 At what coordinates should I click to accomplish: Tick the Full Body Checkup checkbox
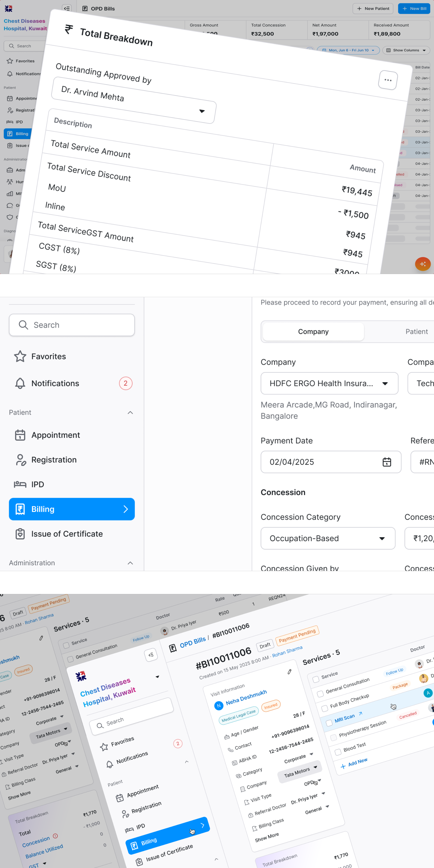324,708
